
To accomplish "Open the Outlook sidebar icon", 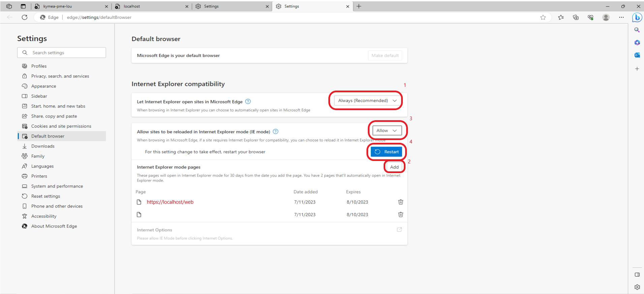I will 637,55.
